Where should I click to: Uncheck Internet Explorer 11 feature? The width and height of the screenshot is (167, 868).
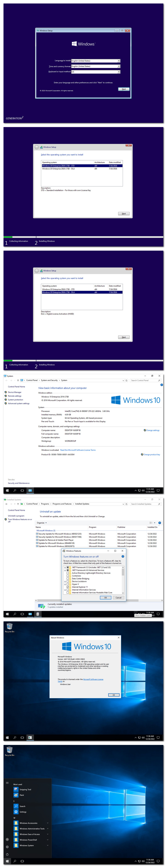[68, 587]
